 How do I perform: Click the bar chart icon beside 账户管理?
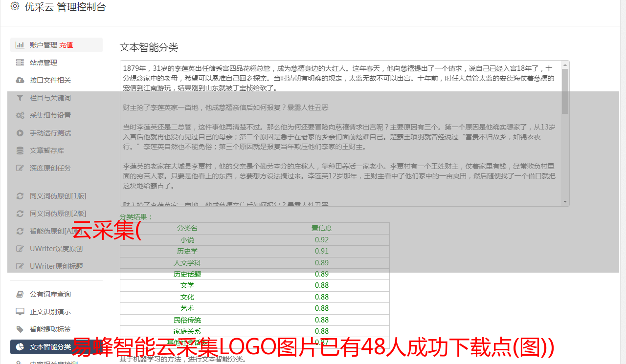[20, 45]
